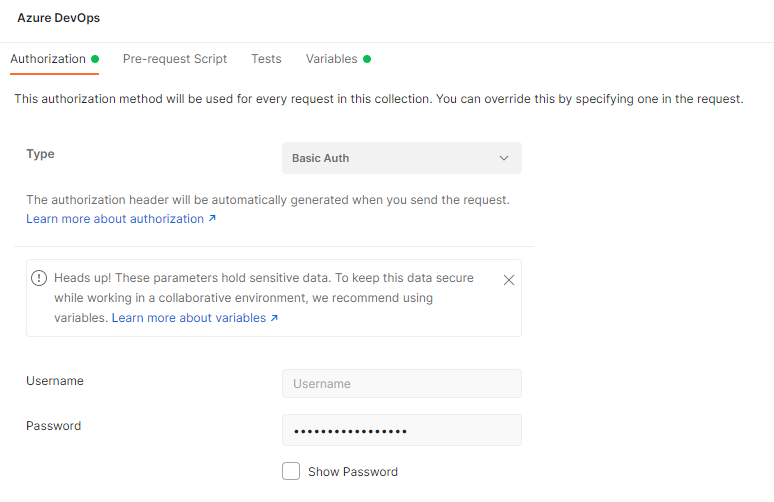Open the Tests tab
Viewport: 774px width, 502px height.
tap(266, 59)
